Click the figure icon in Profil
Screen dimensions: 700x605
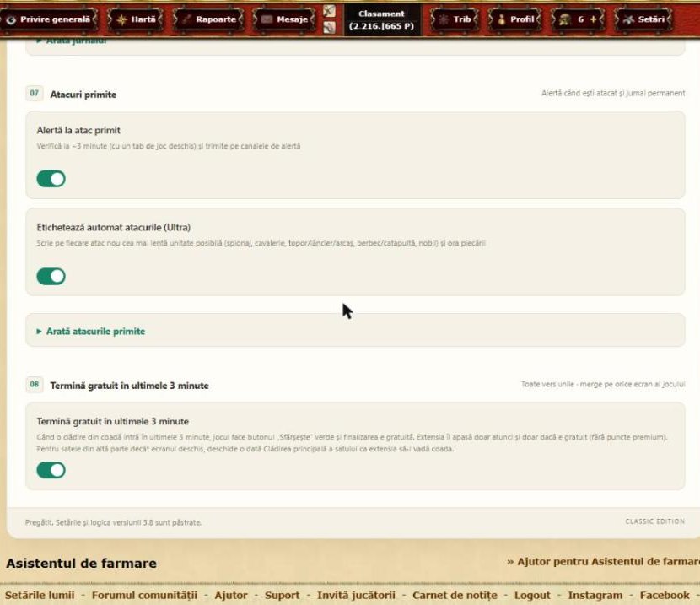pyautogui.click(x=501, y=19)
